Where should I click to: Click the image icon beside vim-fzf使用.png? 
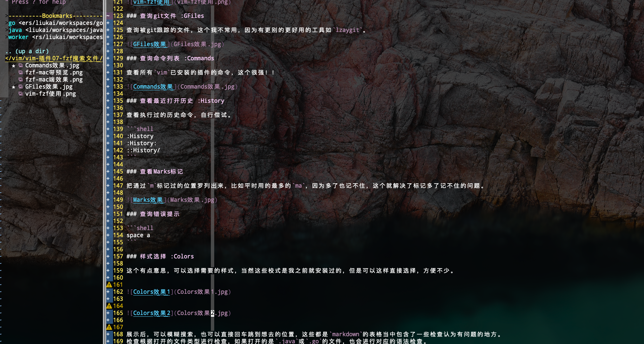(x=21, y=94)
